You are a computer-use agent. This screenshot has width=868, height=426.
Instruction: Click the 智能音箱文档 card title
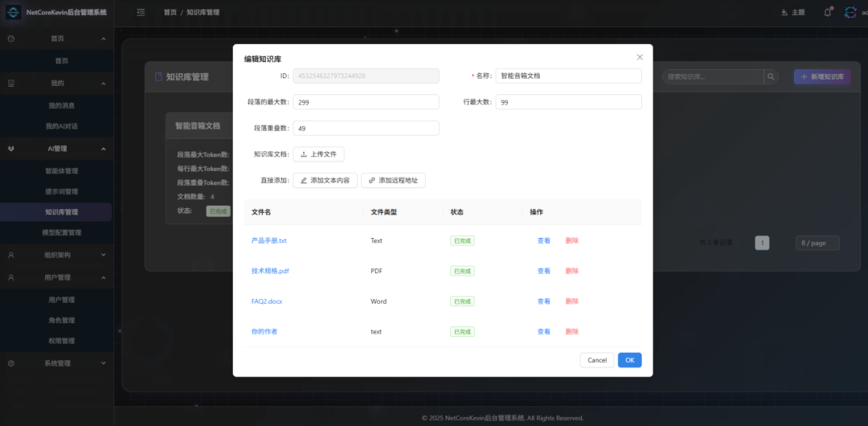tap(198, 125)
